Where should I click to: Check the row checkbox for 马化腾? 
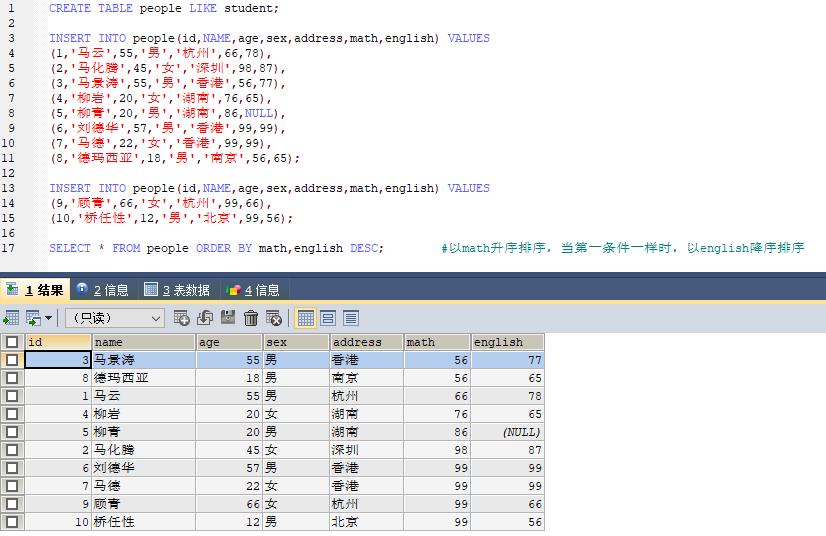tap(12, 450)
